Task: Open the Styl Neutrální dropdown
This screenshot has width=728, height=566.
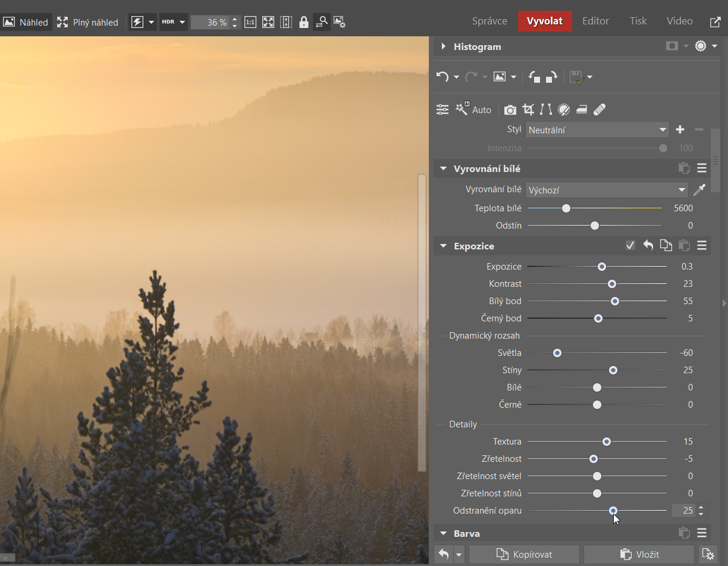Action: [x=598, y=130]
